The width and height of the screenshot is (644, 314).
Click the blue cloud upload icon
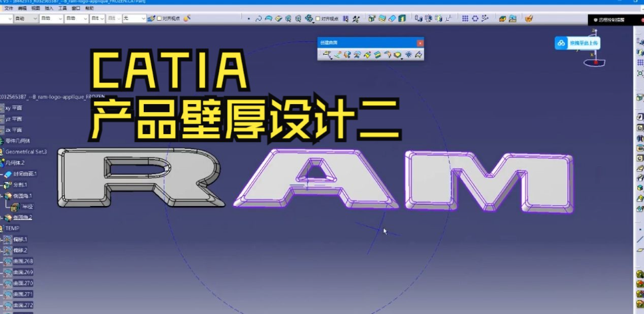click(x=561, y=43)
